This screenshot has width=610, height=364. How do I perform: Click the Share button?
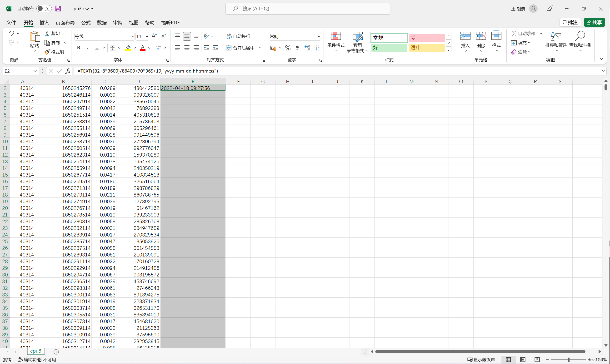(x=594, y=23)
